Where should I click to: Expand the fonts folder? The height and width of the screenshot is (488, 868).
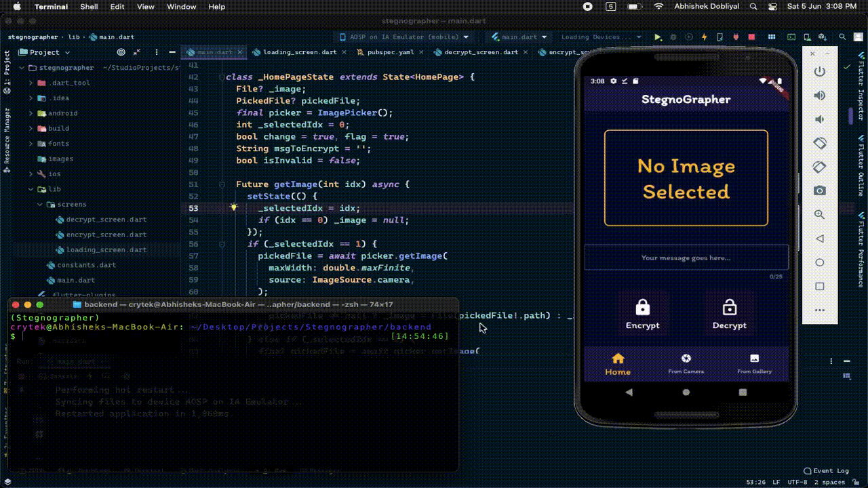click(31, 144)
